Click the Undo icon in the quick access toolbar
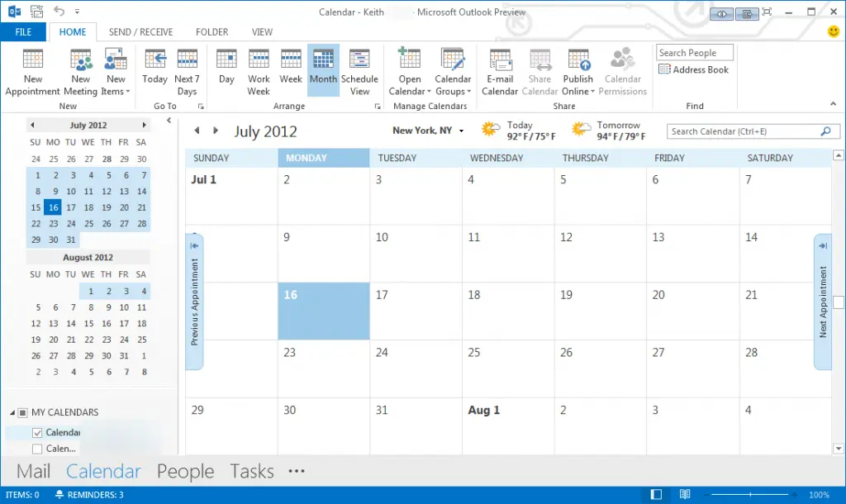The height and width of the screenshot is (504, 846). pyautogui.click(x=59, y=11)
